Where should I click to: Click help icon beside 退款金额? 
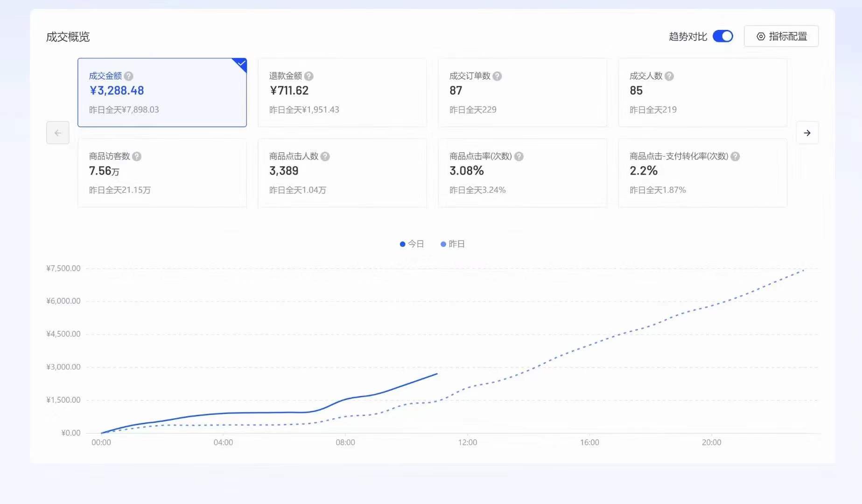(309, 76)
